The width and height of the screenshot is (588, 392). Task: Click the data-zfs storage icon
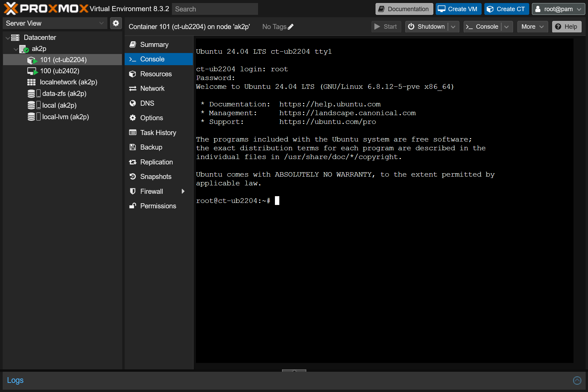pos(34,94)
